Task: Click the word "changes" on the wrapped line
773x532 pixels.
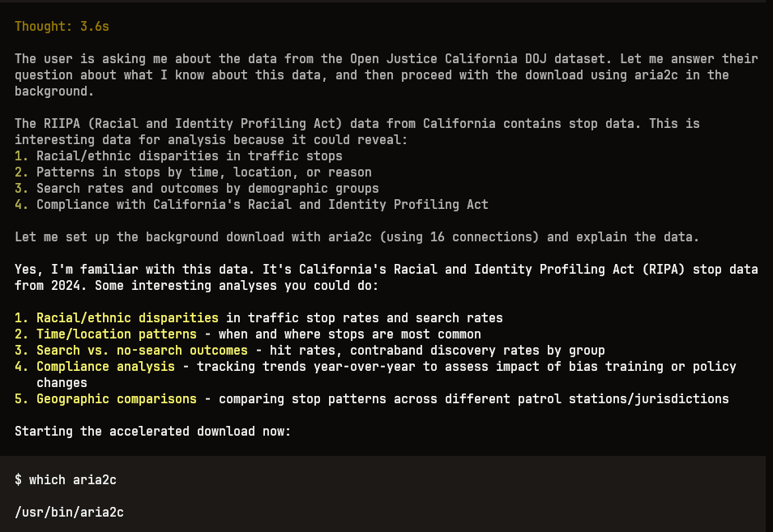Action: point(62,383)
